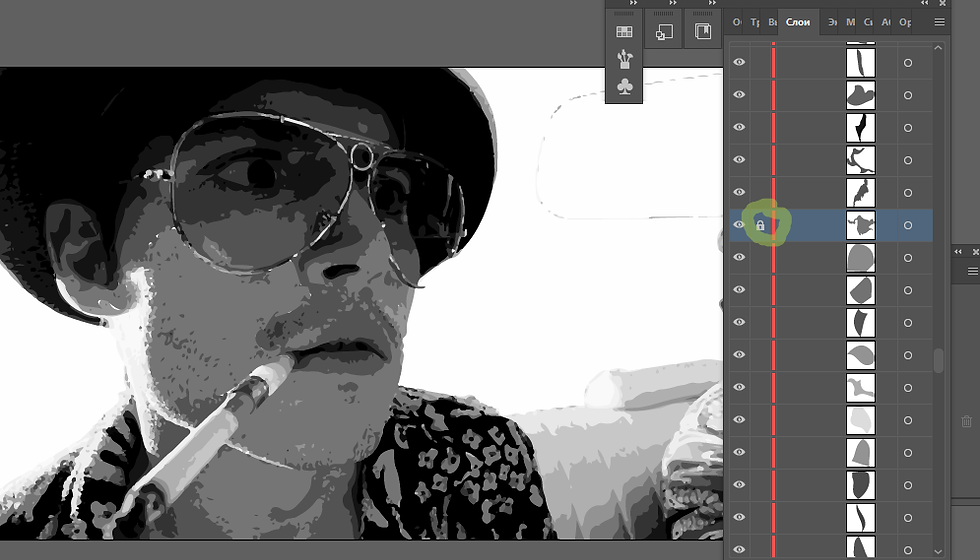Viewport: 980px width, 560px height.
Task: Open the Symbols club-shaped panel icon
Action: [x=624, y=86]
